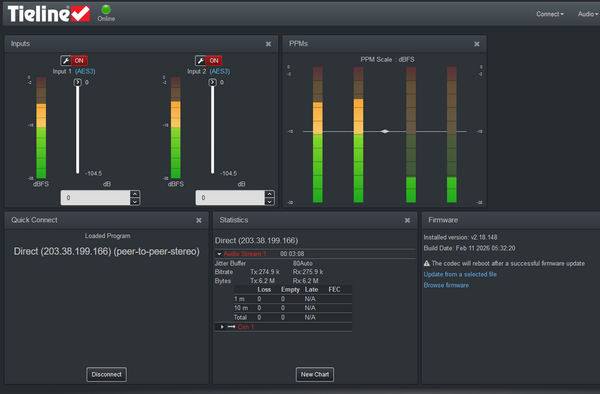Image resolution: width=600 pixels, height=394 pixels.
Task: Click the Build Date text
Action: pyautogui.click(x=470, y=248)
